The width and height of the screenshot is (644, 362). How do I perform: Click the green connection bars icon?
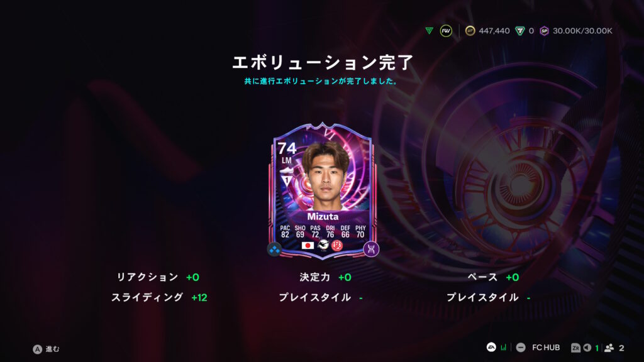click(503, 348)
